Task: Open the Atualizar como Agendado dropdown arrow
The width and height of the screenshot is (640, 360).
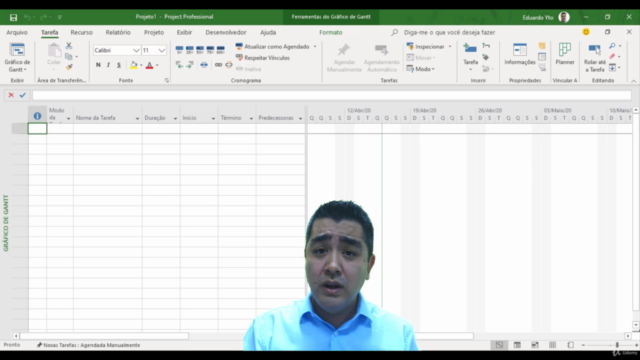Action: pos(315,47)
